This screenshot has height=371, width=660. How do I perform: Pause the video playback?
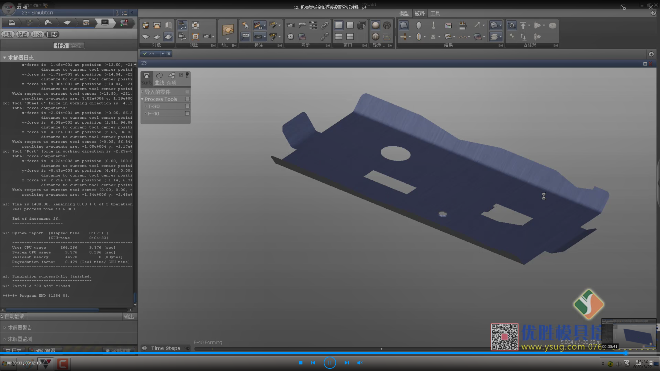pyautogui.click(x=330, y=363)
